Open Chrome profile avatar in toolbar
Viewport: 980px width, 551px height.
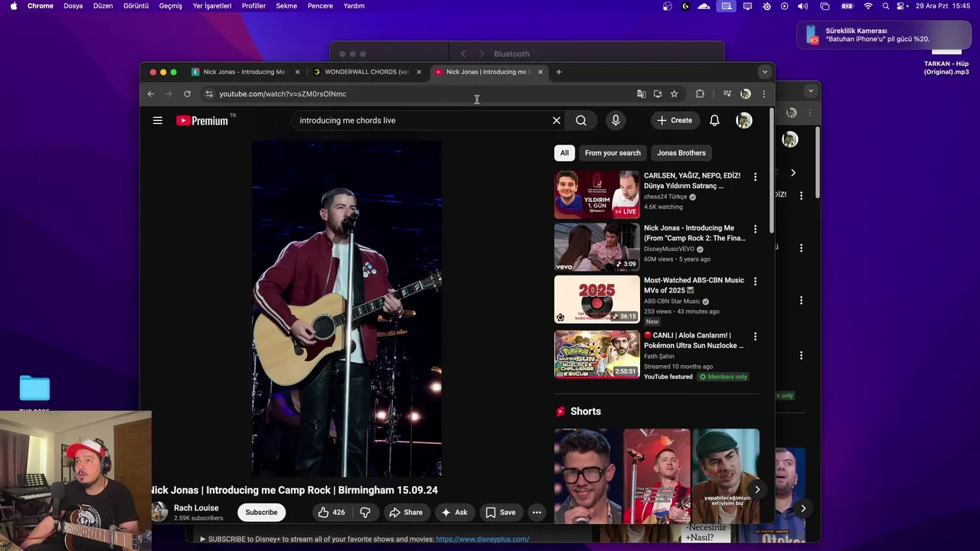[x=746, y=93]
